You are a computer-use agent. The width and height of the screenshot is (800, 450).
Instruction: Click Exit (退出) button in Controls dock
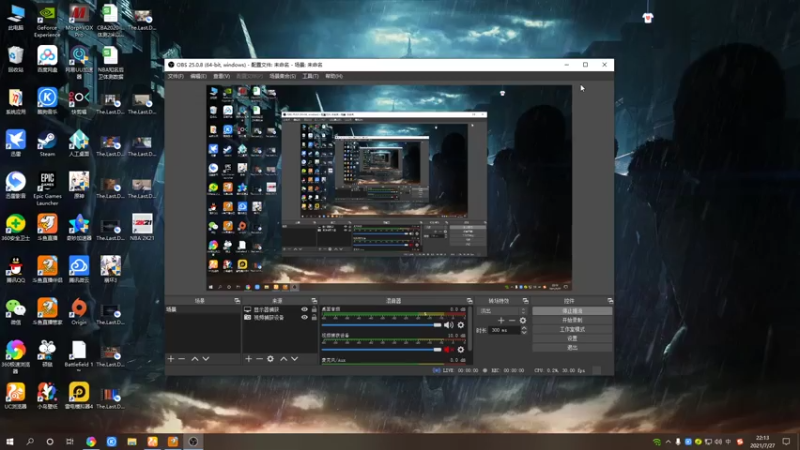(572, 347)
